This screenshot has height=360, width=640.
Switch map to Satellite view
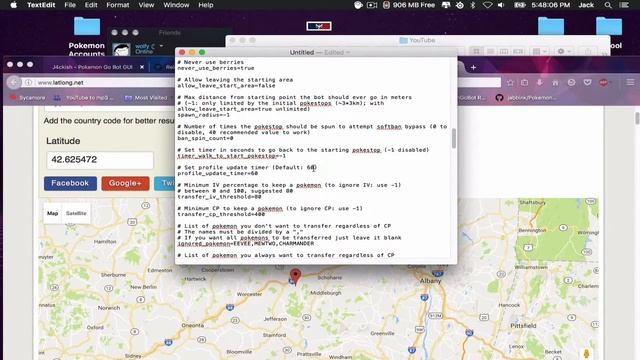76,213
